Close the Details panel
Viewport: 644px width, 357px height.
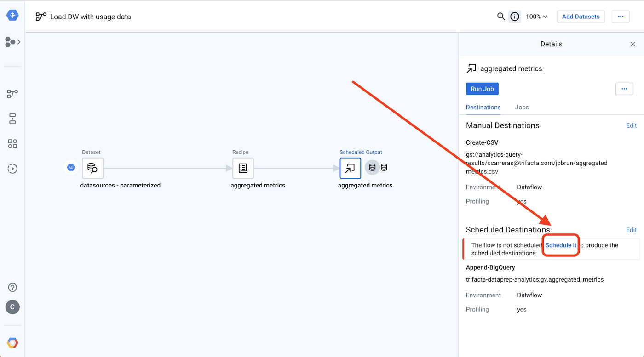pos(632,44)
